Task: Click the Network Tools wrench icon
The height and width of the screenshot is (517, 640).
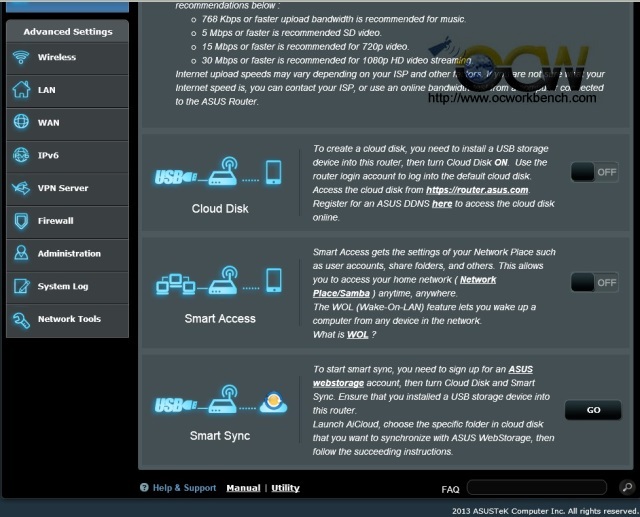Action: coord(21,320)
